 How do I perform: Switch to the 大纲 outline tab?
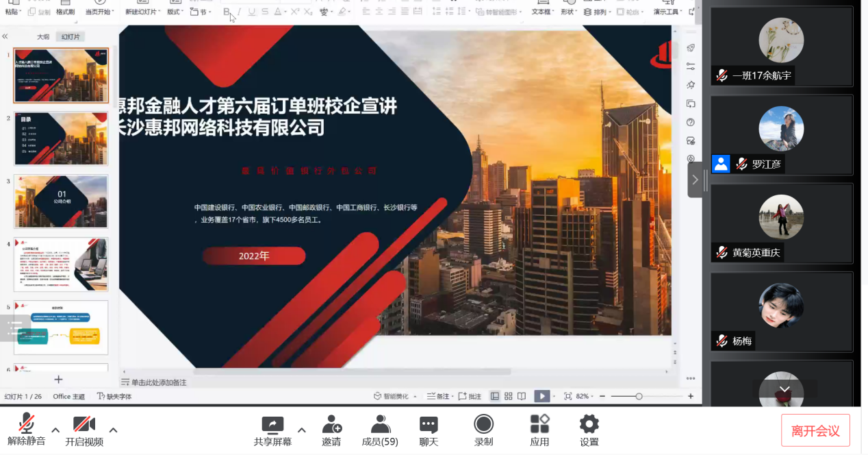(43, 37)
